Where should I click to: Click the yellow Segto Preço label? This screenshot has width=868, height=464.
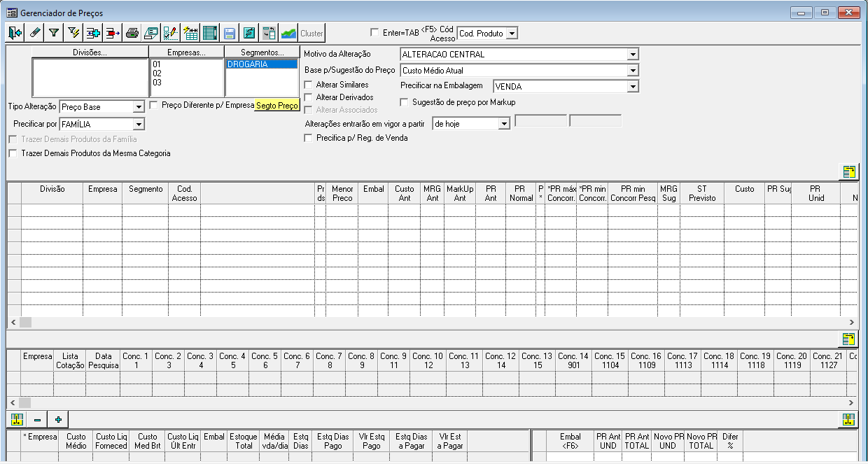pos(277,106)
